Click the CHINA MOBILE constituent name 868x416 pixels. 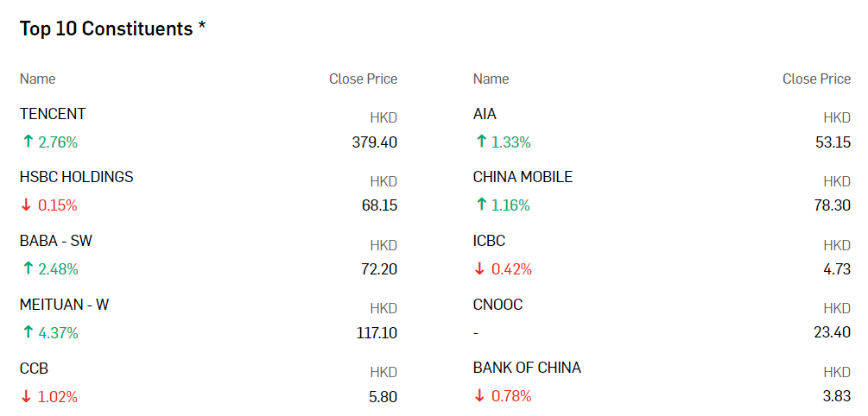coord(523,177)
